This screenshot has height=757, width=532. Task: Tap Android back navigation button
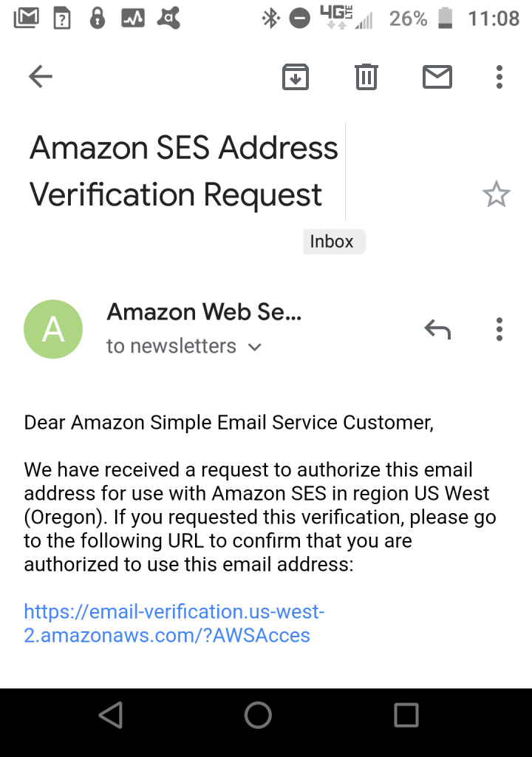click(111, 715)
